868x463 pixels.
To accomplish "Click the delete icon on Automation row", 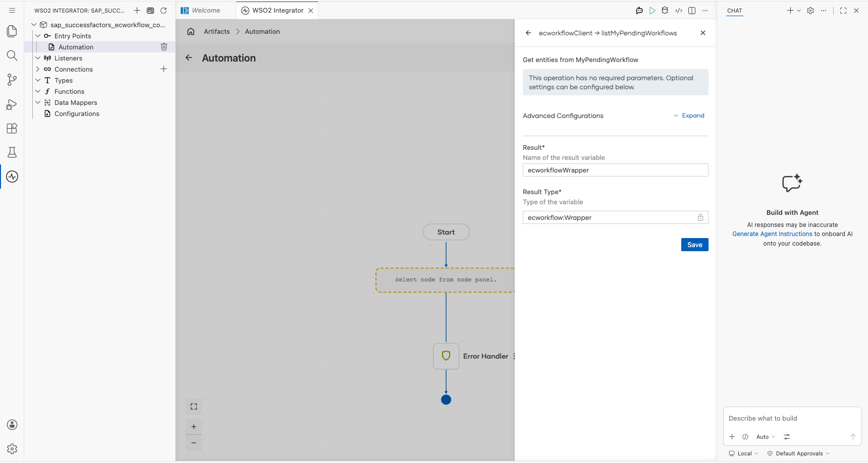I will 164,47.
